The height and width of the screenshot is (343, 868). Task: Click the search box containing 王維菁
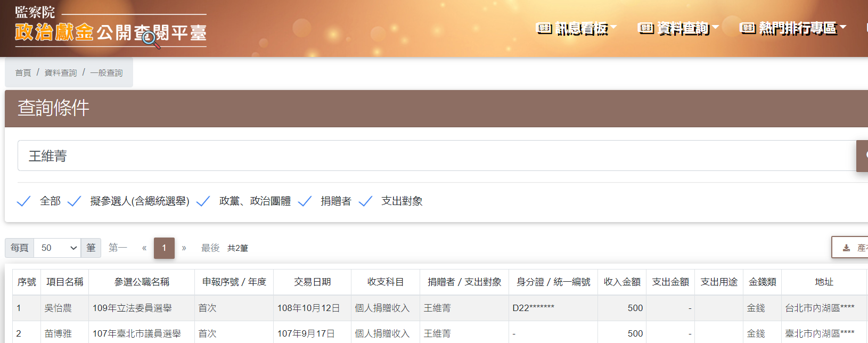coord(437,156)
